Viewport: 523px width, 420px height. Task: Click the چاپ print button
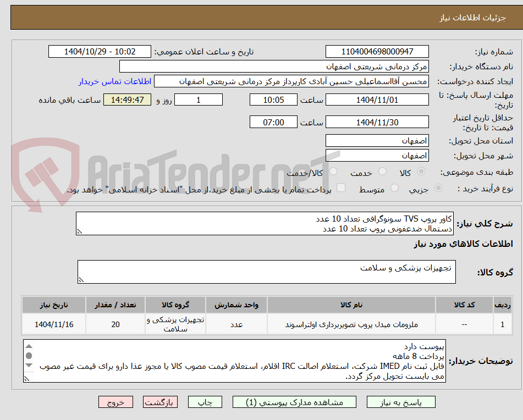pos(205,402)
